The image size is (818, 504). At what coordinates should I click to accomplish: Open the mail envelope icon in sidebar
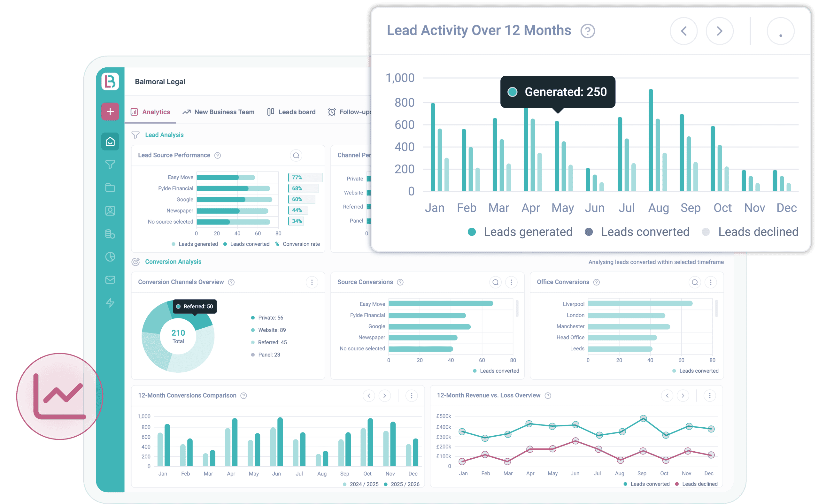click(x=110, y=280)
